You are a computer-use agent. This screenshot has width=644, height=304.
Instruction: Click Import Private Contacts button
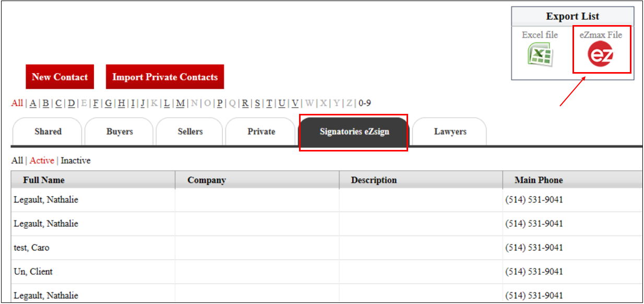click(x=165, y=77)
